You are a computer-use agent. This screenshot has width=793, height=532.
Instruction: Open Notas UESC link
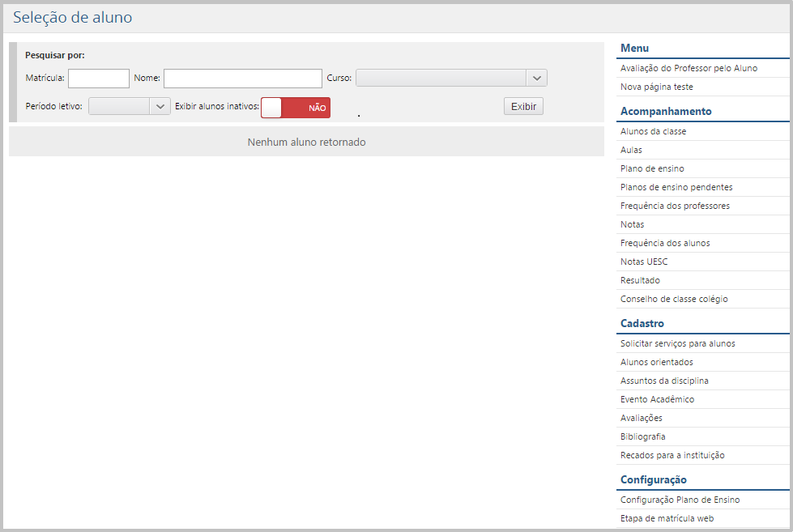tap(643, 262)
